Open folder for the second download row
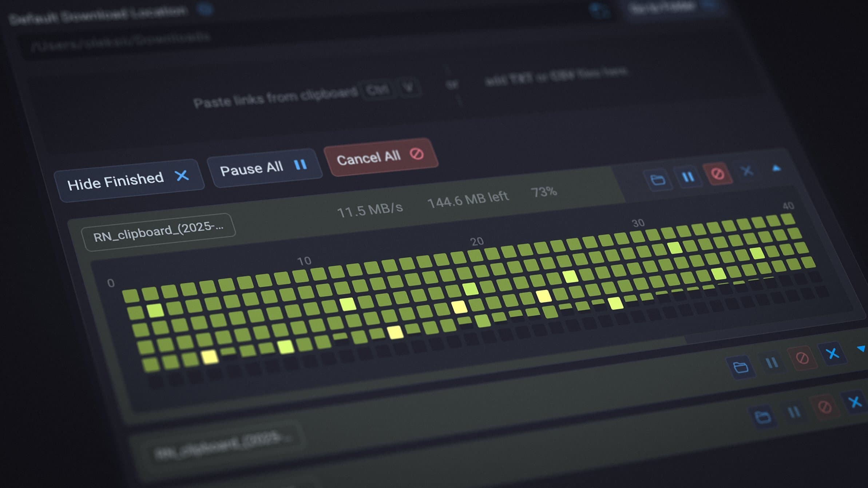This screenshot has width=868, height=488. point(740,367)
